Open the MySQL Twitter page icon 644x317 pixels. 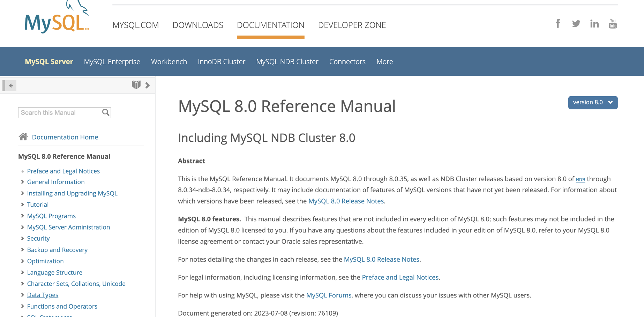tap(576, 24)
